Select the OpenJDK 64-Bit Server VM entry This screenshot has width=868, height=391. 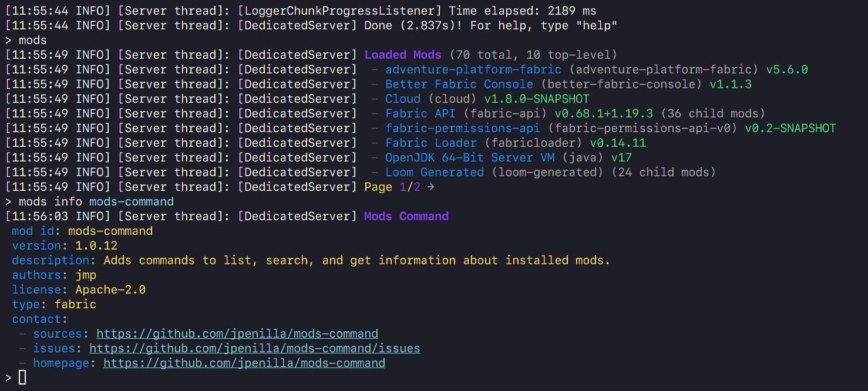[x=467, y=158]
